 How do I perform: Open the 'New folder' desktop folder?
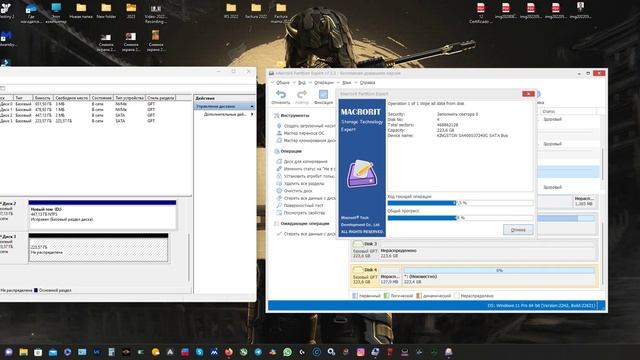[106, 11]
